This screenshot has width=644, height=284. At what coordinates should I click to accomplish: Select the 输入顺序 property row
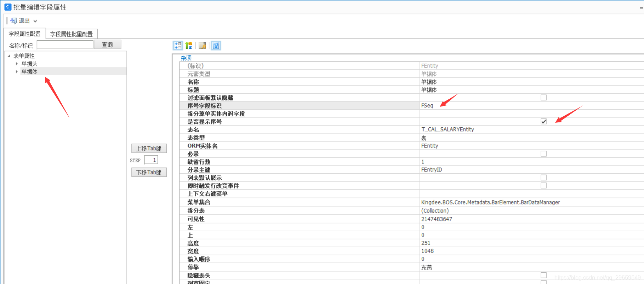(412, 259)
